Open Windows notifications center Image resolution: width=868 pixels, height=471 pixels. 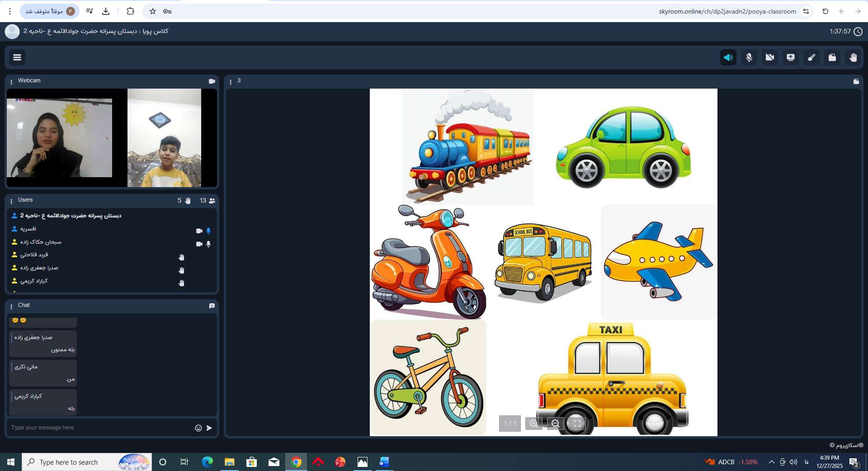click(854, 462)
